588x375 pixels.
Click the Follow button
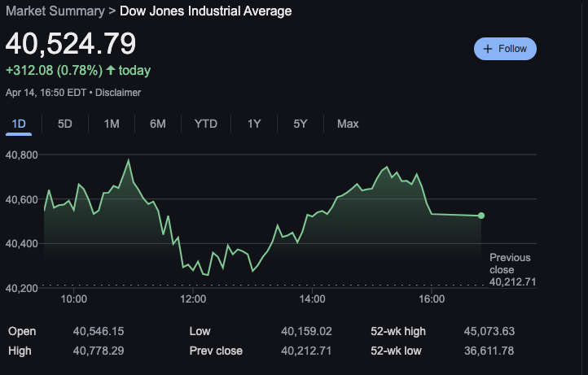[x=505, y=49]
